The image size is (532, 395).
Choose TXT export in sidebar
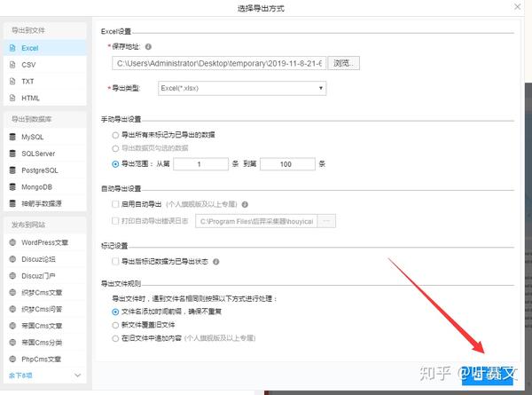tap(45, 81)
